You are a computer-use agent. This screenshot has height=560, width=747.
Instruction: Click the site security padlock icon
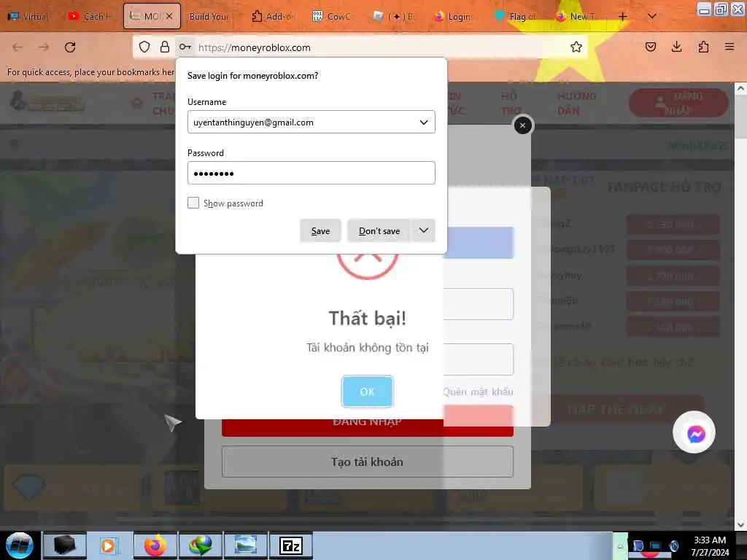(164, 47)
